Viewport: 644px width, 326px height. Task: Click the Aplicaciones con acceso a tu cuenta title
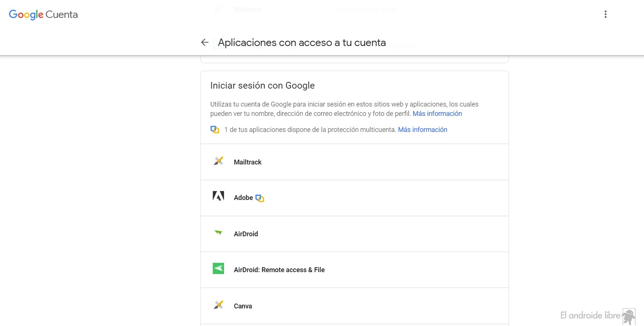tap(302, 43)
